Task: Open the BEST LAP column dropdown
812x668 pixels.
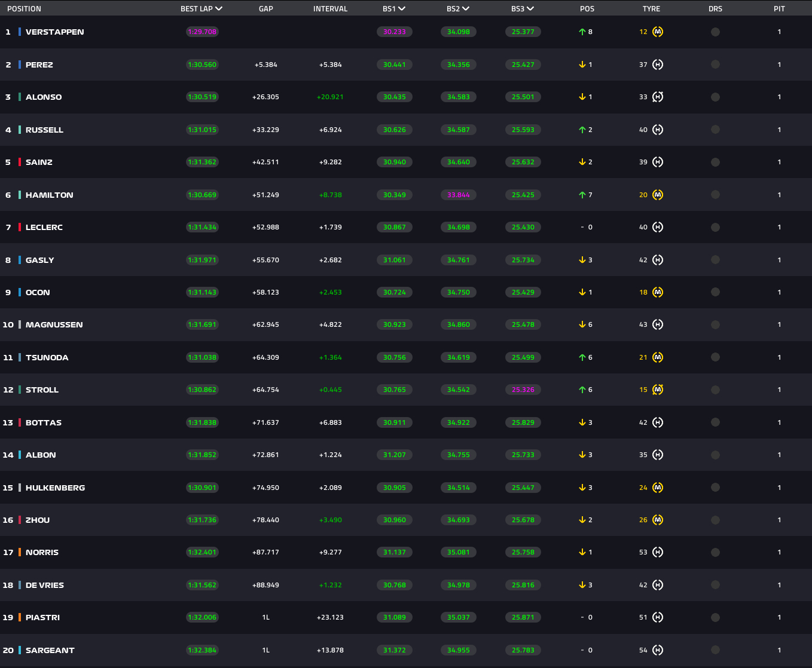Action: coord(219,9)
